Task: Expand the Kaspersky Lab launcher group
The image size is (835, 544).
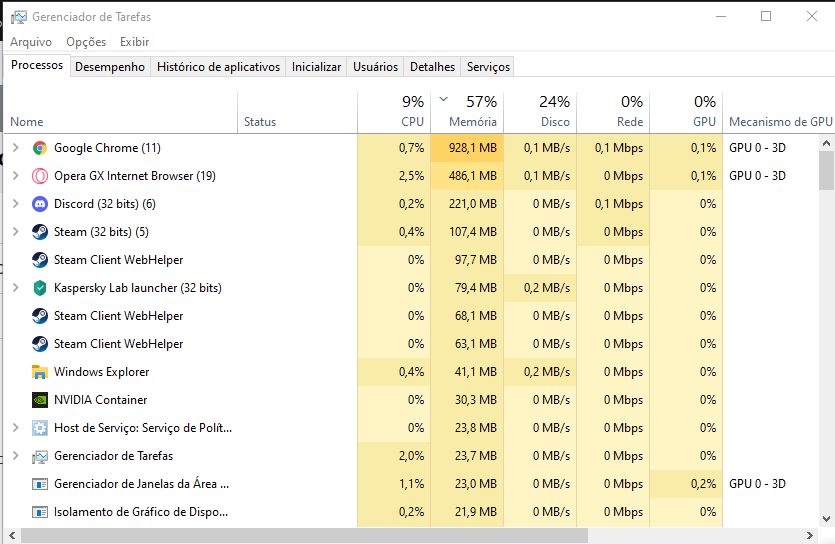Action: pyautogui.click(x=15, y=287)
